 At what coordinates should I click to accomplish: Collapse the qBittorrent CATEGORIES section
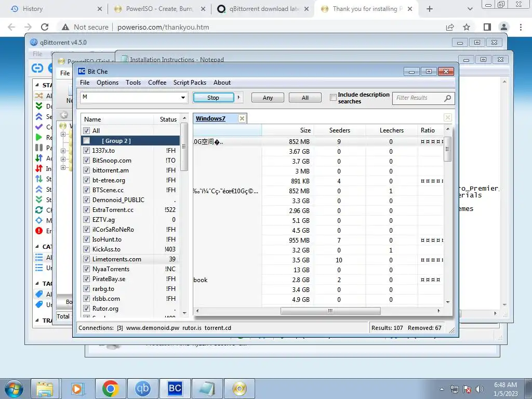37,247
